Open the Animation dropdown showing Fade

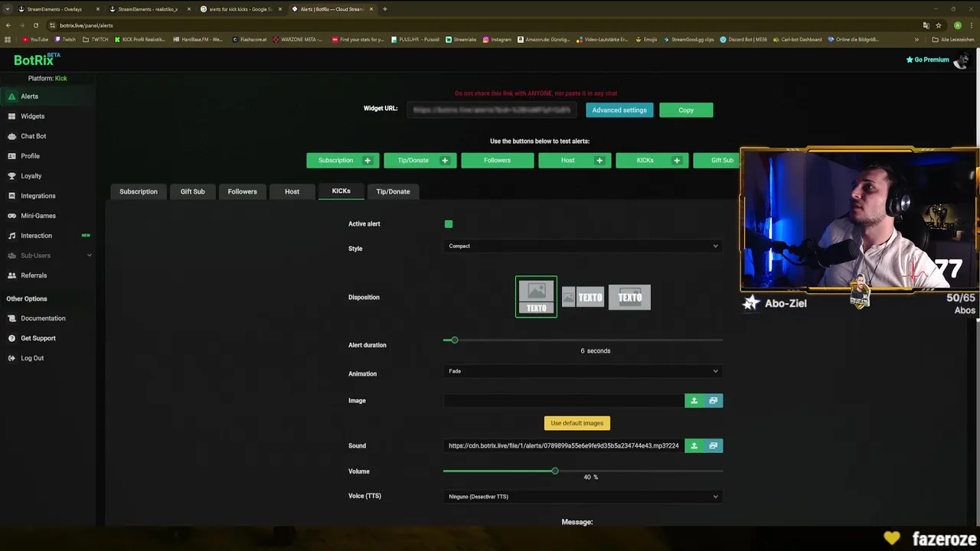coord(583,371)
